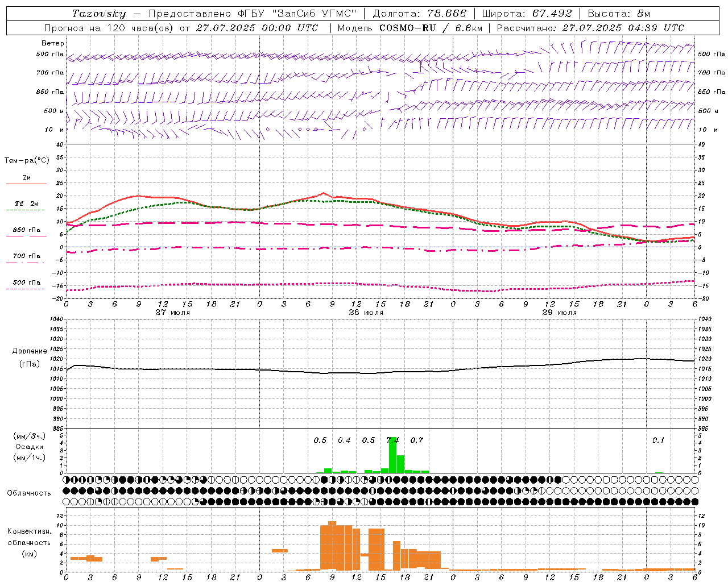Click the '28 июля' date label
The image size is (728, 582).
366,313
